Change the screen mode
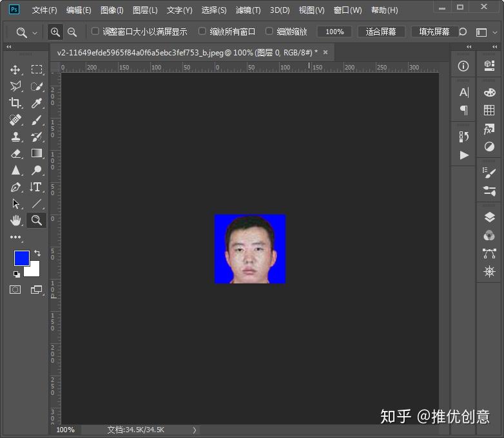 37,290
